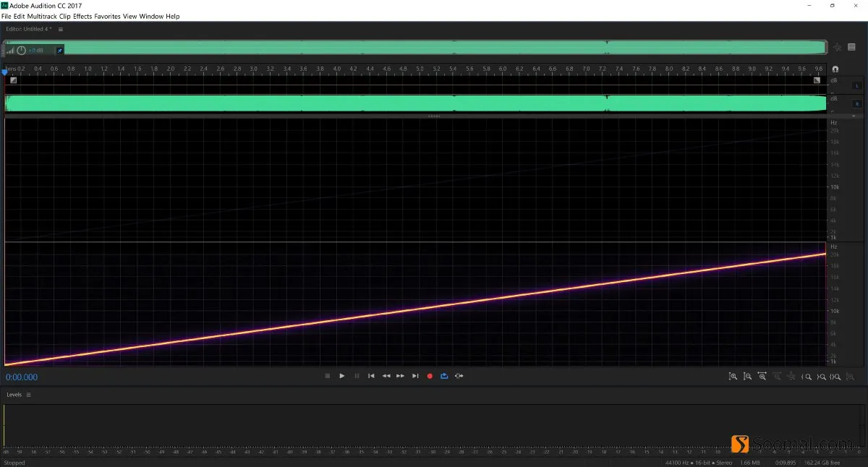Click the red Record button
Image resolution: width=868 pixels, height=467 pixels.
(430, 376)
